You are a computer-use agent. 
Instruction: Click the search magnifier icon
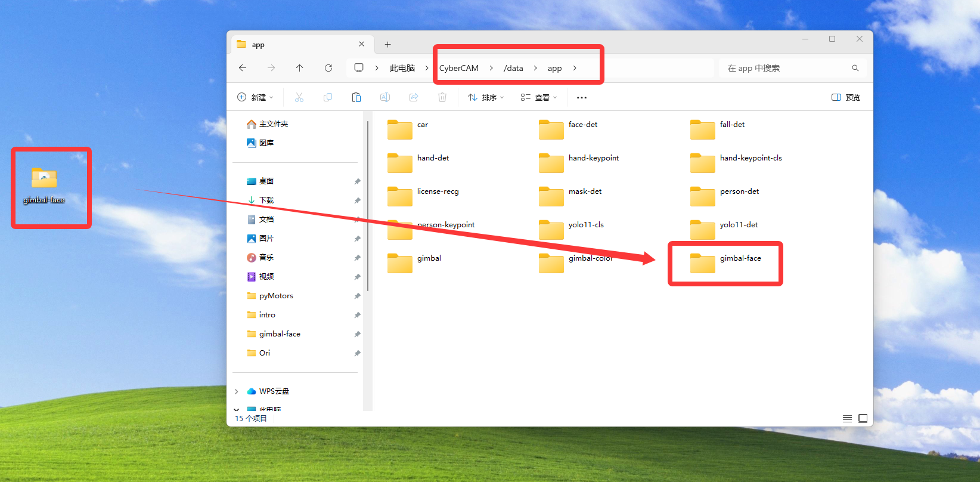855,68
